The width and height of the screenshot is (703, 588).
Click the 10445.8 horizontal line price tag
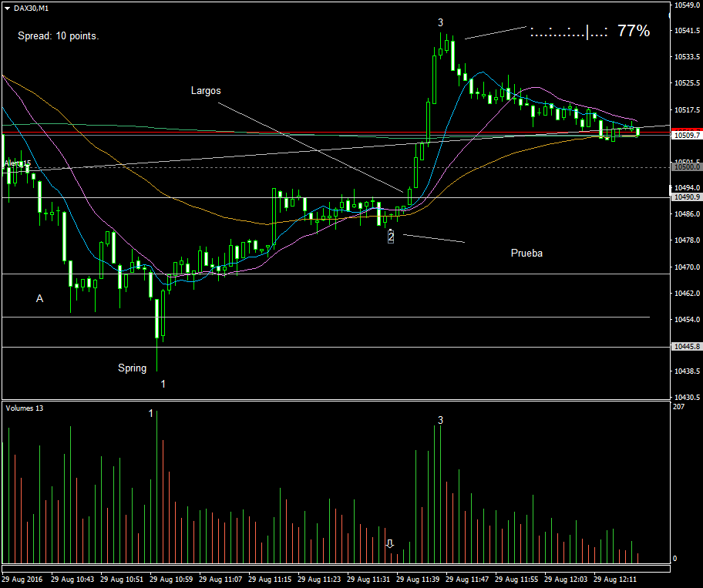[685, 347]
